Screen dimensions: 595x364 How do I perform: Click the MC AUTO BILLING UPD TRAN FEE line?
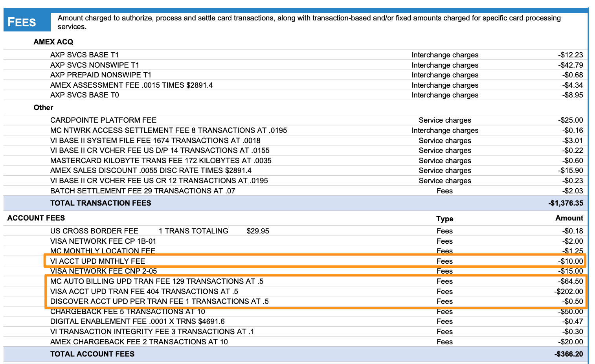coord(156,281)
